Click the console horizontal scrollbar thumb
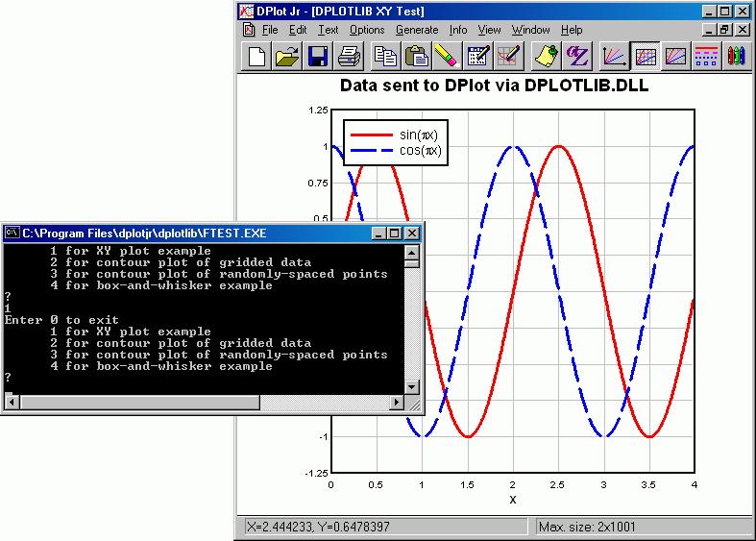 pos(139,402)
